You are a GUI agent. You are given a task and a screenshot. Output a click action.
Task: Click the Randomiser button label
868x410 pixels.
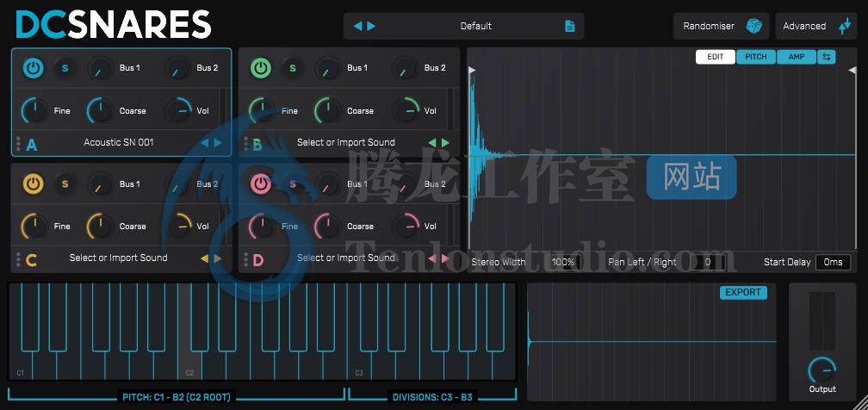pos(709,26)
